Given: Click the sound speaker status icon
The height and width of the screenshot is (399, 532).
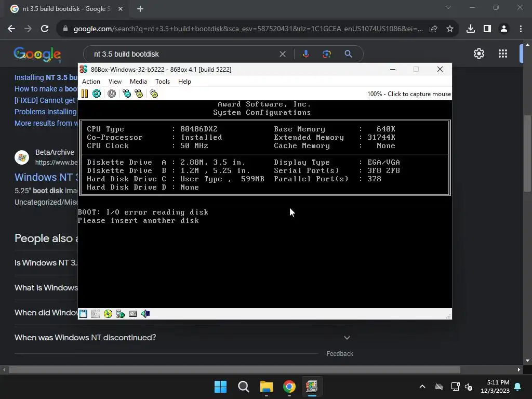Looking at the screenshot, I should point(145,314).
